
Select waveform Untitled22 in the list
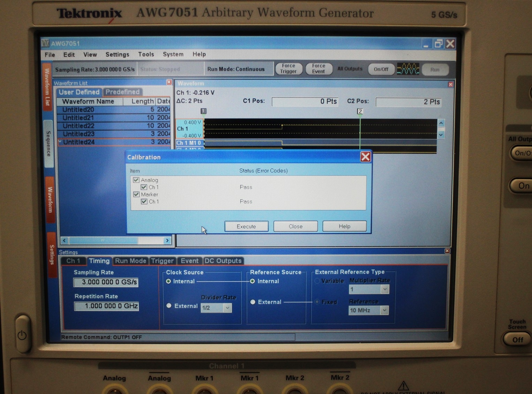click(x=114, y=126)
